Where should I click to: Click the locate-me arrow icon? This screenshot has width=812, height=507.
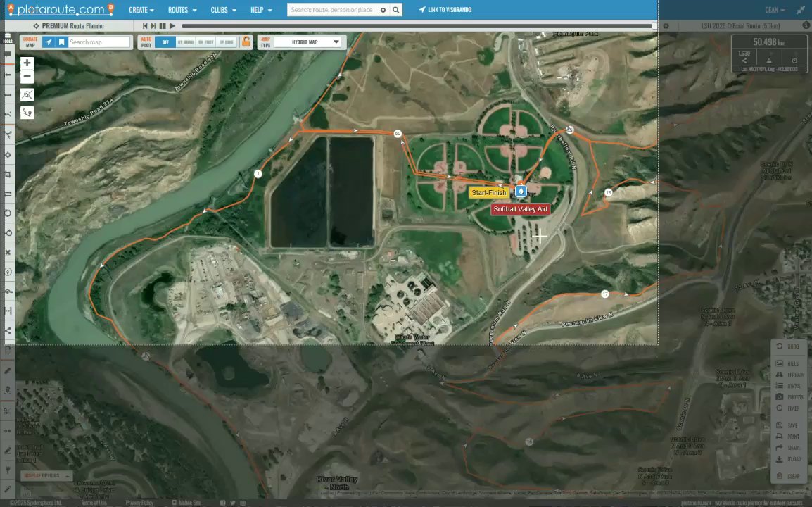[x=48, y=42]
